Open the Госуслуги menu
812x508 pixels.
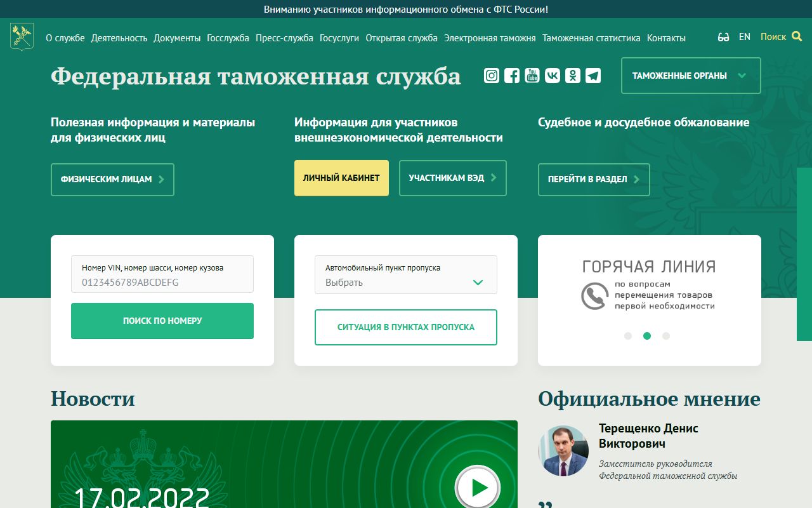tap(339, 38)
